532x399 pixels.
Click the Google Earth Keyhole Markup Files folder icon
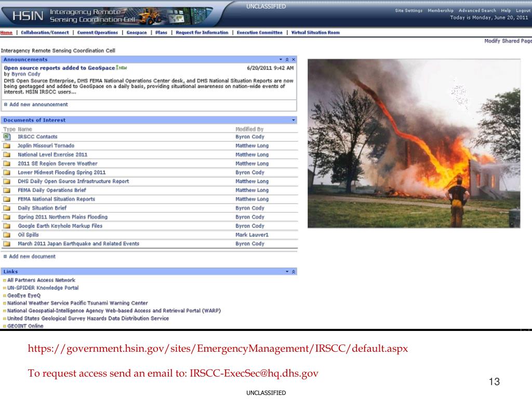coord(7,225)
